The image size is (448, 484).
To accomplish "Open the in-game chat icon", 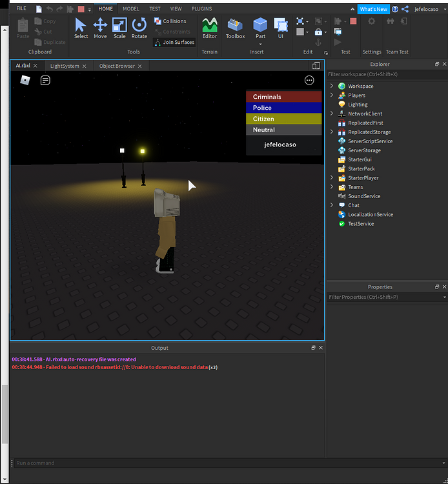I will point(45,81).
